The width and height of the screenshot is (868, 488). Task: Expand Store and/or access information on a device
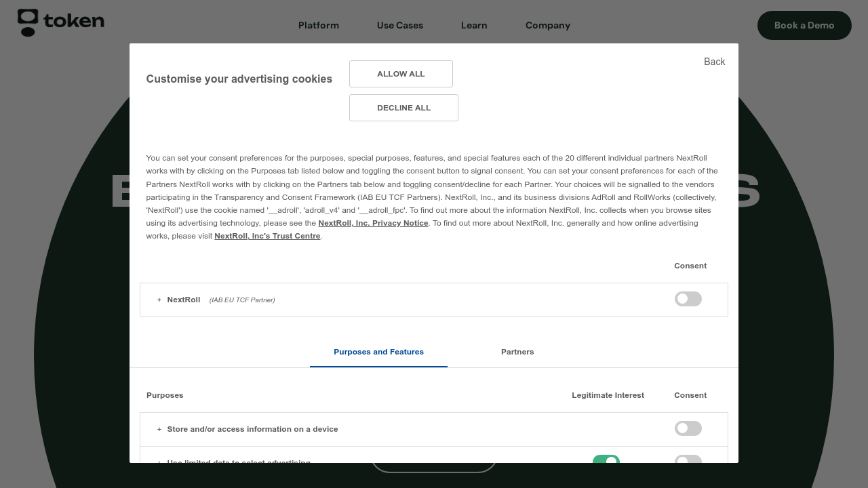(159, 428)
